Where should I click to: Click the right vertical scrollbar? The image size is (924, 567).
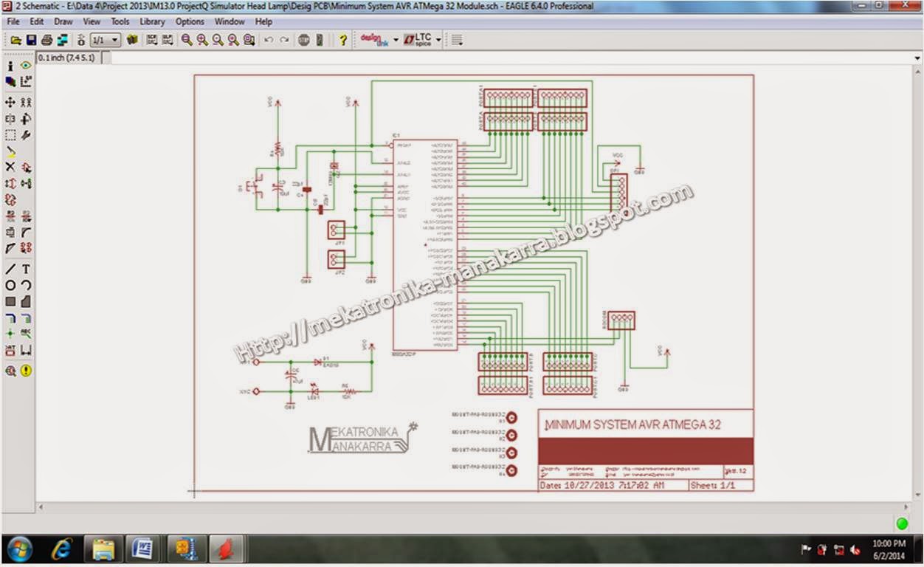click(917, 295)
